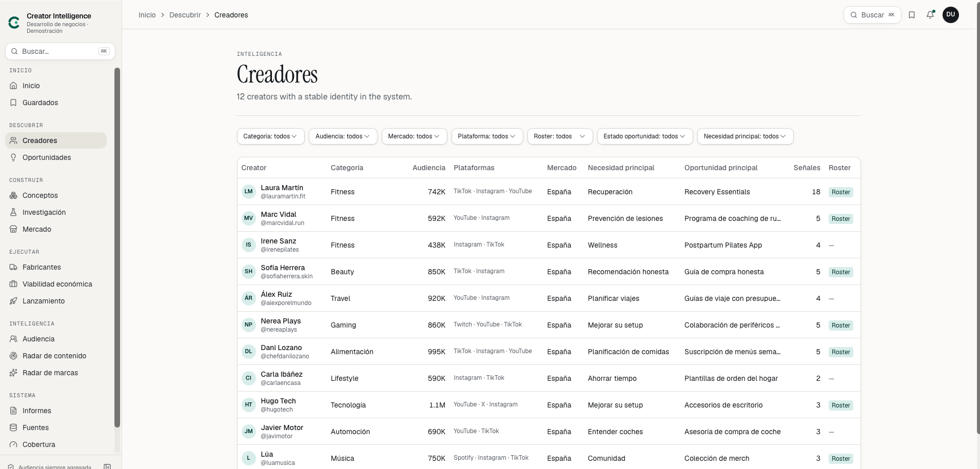980x469 pixels.
Task: Open the Plataforma filter dropdown
Action: [x=487, y=136]
